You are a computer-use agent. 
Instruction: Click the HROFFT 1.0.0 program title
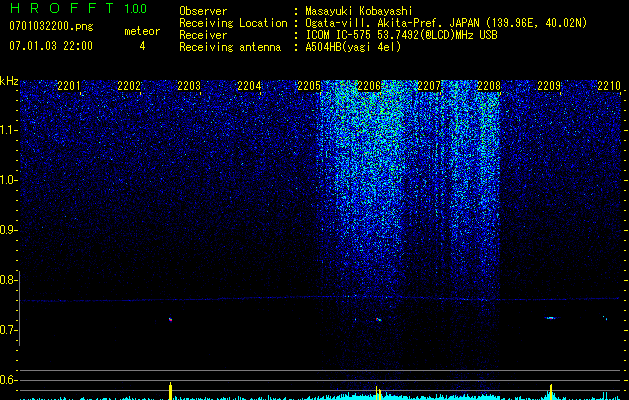coord(78,8)
